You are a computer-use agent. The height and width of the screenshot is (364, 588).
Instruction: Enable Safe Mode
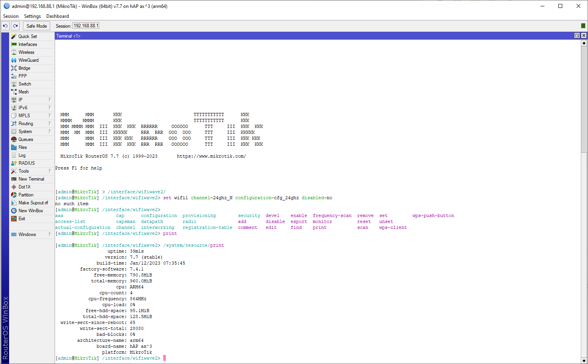tap(36, 26)
